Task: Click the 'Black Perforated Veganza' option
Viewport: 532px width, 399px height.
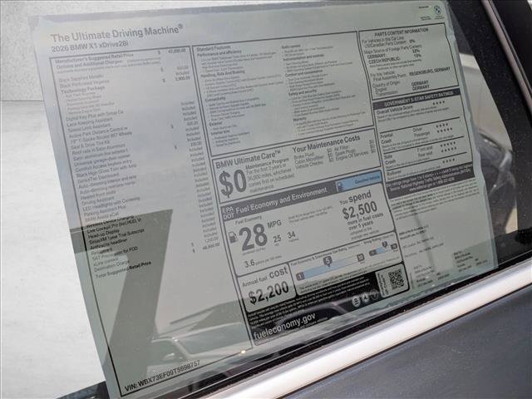Action: [x=85, y=84]
